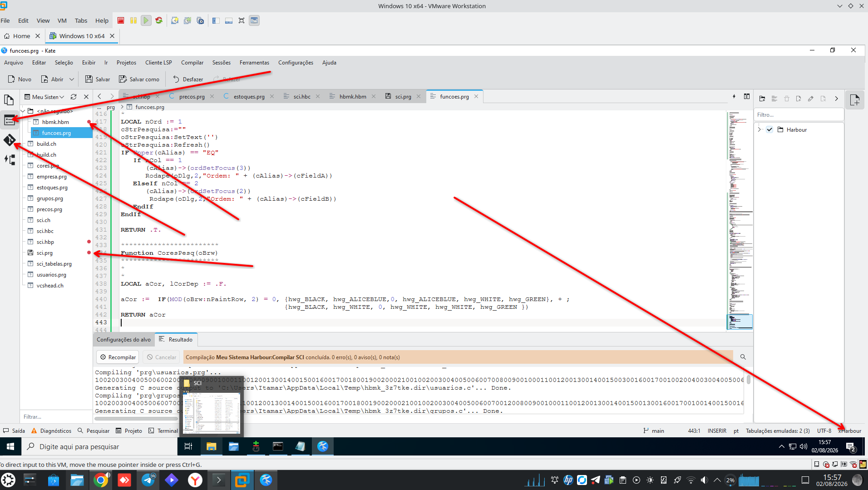Image resolution: width=868 pixels, height=490 pixels.
Task: Click the Abrir file button
Action: (x=52, y=79)
